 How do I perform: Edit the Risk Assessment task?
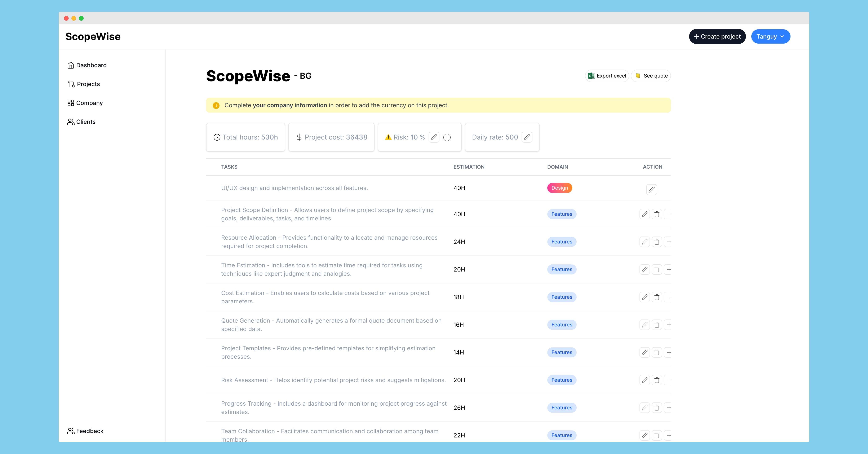point(644,380)
